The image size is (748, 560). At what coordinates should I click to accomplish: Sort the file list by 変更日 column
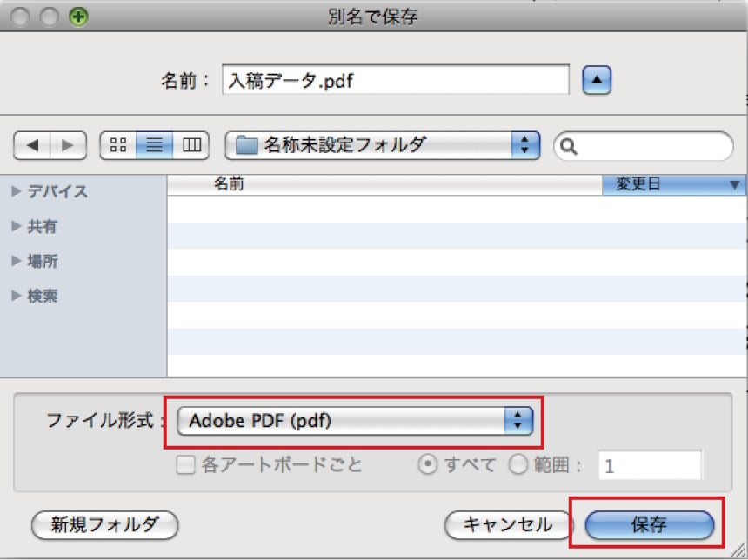click(x=672, y=184)
